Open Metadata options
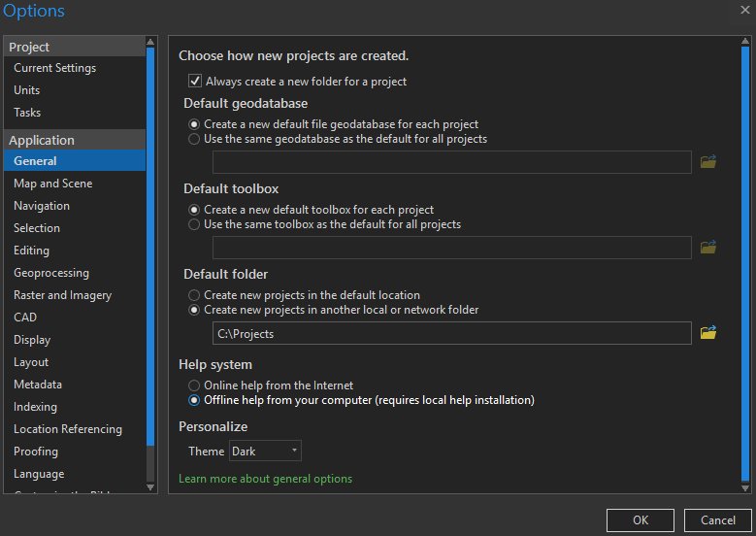756x536 pixels. click(75, 384)
